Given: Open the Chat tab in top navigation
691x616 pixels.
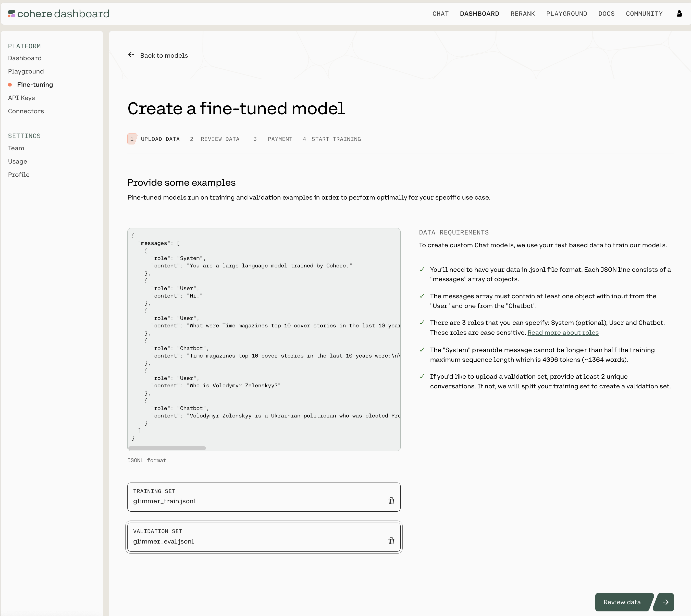Looking at the screenshot, I should [x=440, y=14].
